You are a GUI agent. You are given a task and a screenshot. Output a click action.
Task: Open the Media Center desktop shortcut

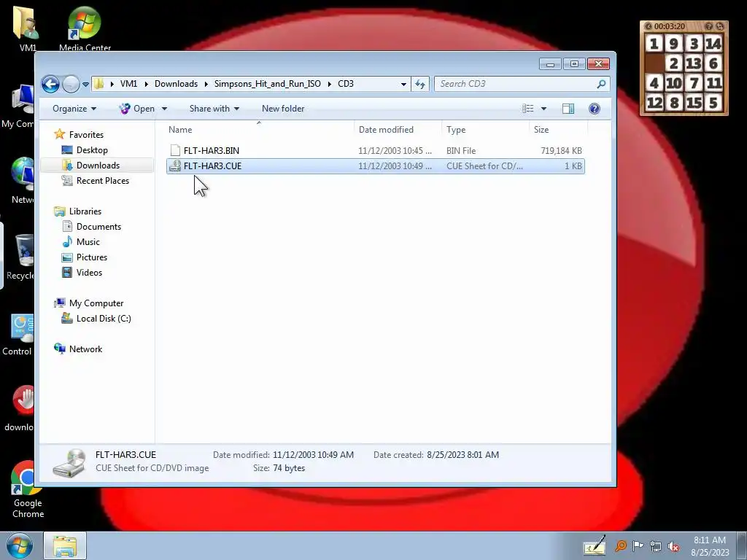pyautogui.click(x=85, y=28)
